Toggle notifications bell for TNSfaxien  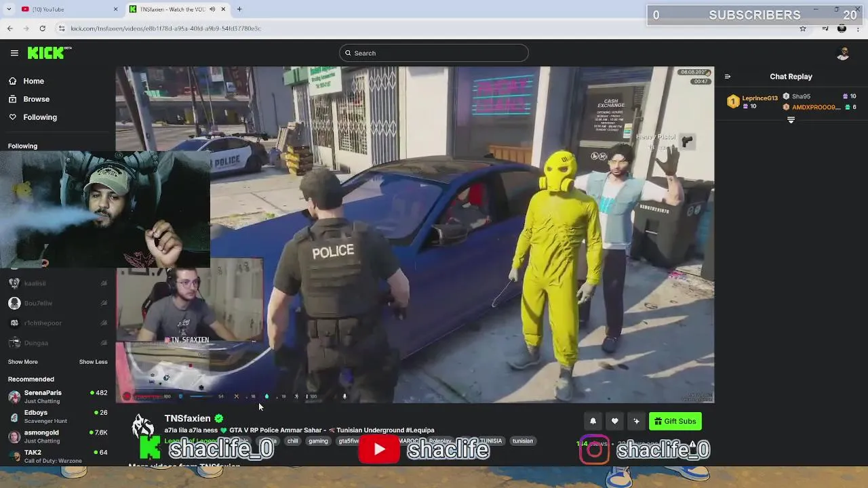tap(593, 421)
